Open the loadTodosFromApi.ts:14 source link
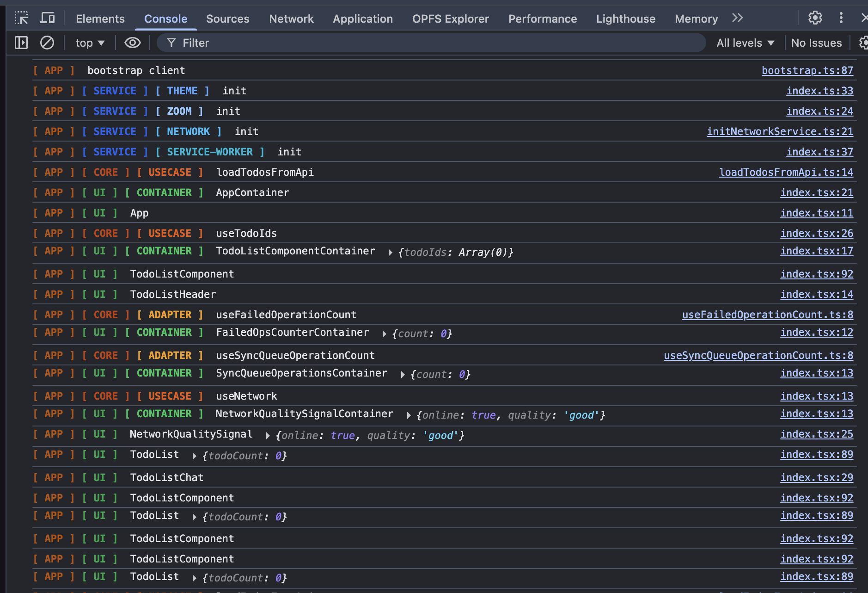The width and height of the screenshot is (868, 593). (786, 172)
